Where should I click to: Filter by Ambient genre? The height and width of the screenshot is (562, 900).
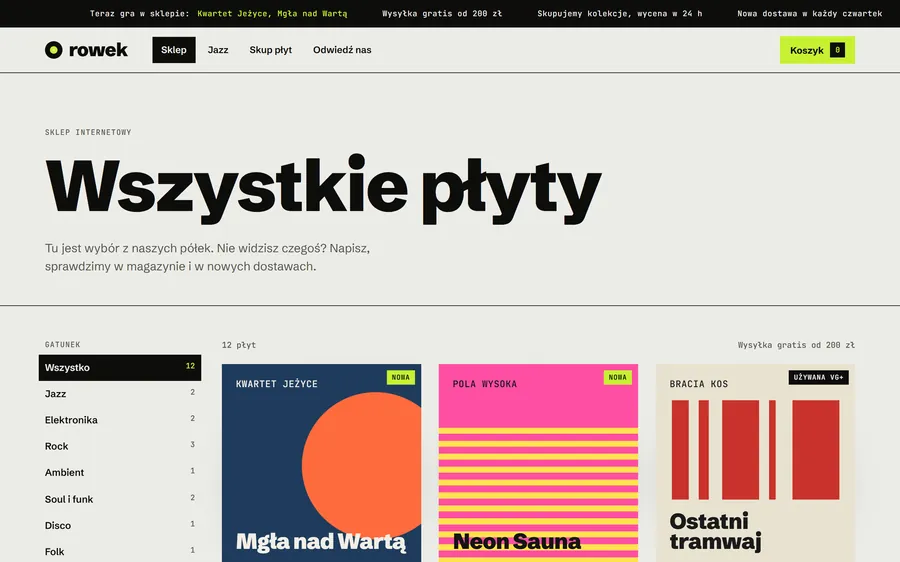120,472
